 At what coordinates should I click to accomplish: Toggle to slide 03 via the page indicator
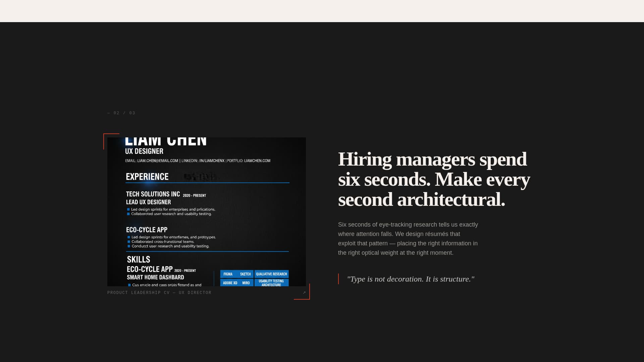132,113
